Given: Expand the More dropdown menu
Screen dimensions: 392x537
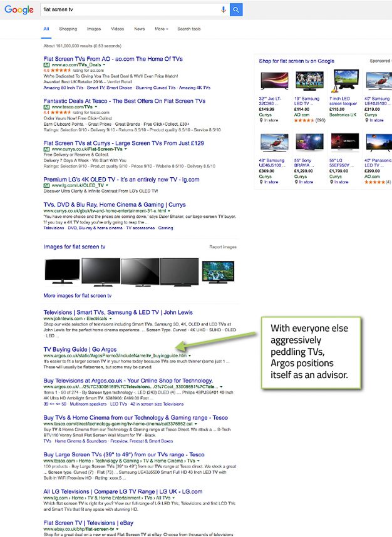Looking at the screenshot, I should [162, 29].
